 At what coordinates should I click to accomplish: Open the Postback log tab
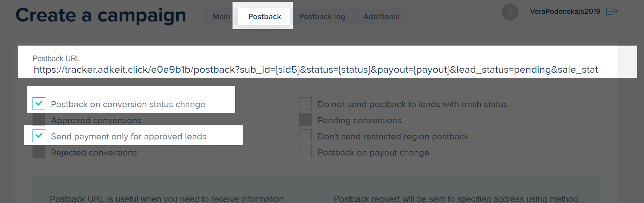322,16
